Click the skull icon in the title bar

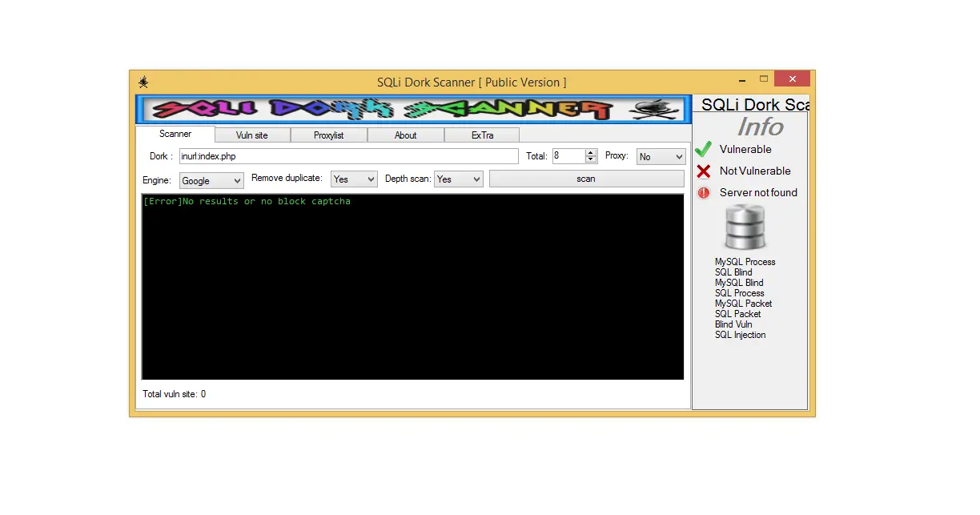tap(144, 82)
